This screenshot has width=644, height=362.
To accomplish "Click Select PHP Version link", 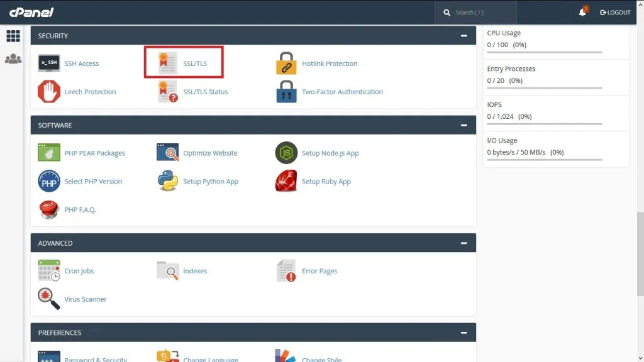I will [93, 181].
